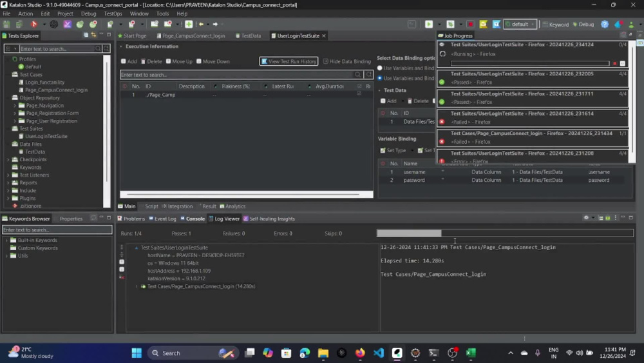Toggle the Run checkbox for Page_Camp row

(359, 94)
